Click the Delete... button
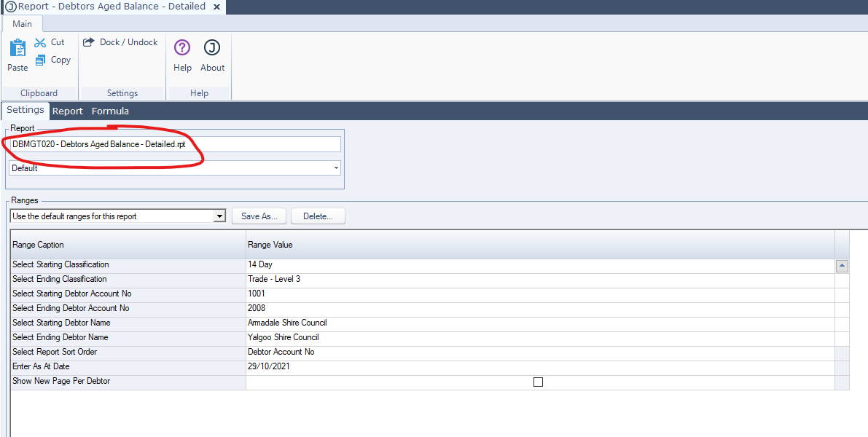 pyautogui.click(x=318, y=216)
